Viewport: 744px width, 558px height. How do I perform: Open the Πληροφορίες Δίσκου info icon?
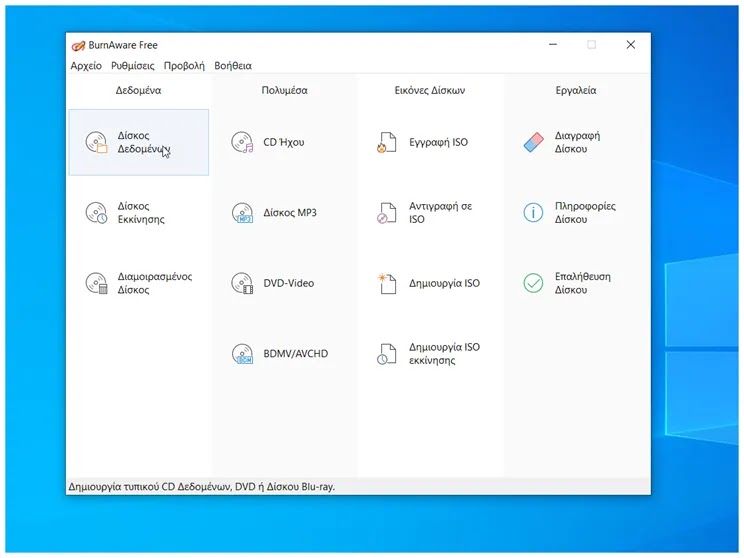pos(533,213)
